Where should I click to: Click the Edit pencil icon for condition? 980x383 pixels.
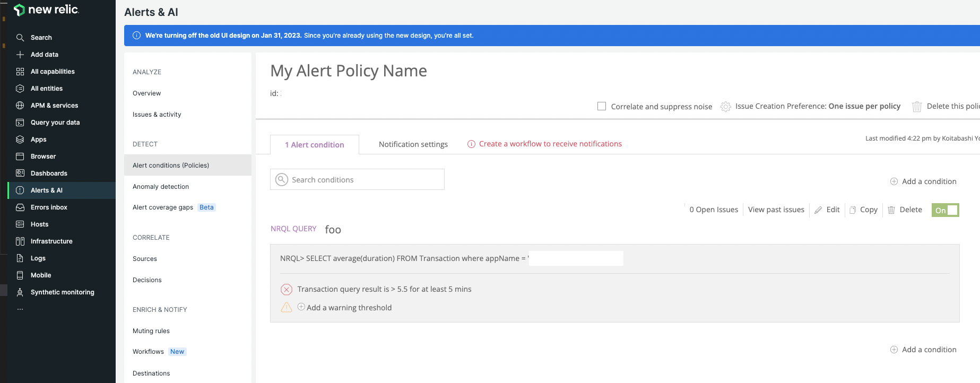[x=818, y=210]
